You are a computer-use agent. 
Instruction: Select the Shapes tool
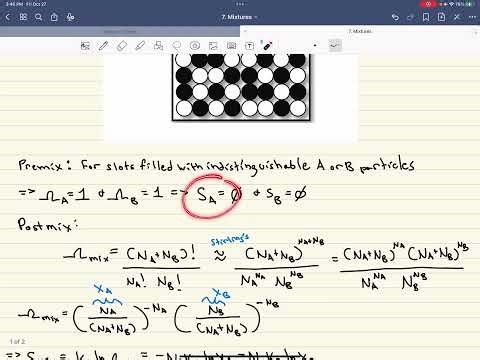click(x=158, y=46)
